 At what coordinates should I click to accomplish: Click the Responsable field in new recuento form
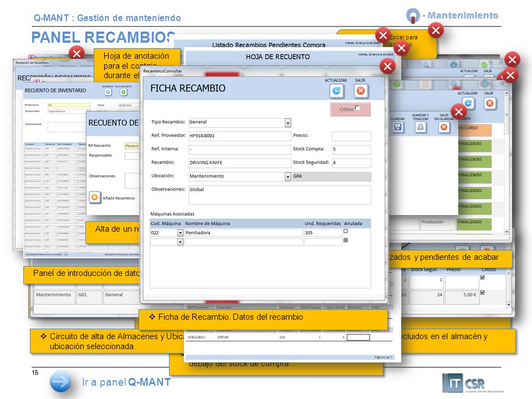[132, 156]
